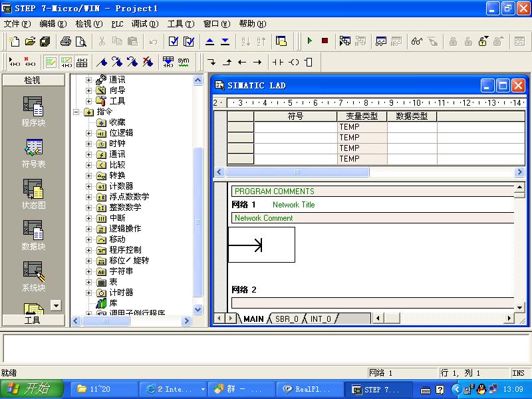
Task: Open the 编辑(E) menu
Action: pos(53,24)
